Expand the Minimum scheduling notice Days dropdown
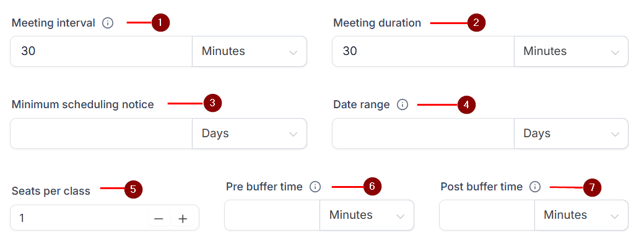Viewport: 644px width, 246px height. pyautogui.click(x=250, y=134)
